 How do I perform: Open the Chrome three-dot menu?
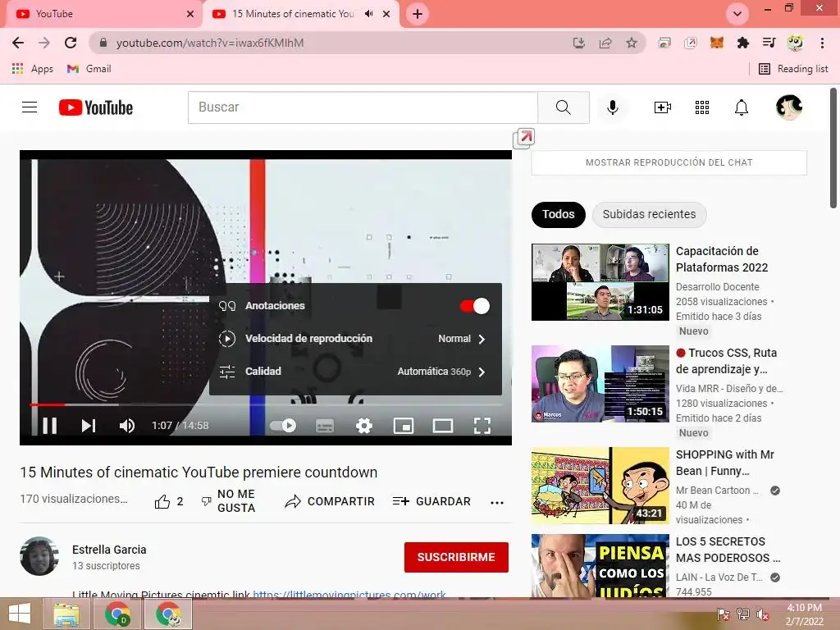coord(822,43)
